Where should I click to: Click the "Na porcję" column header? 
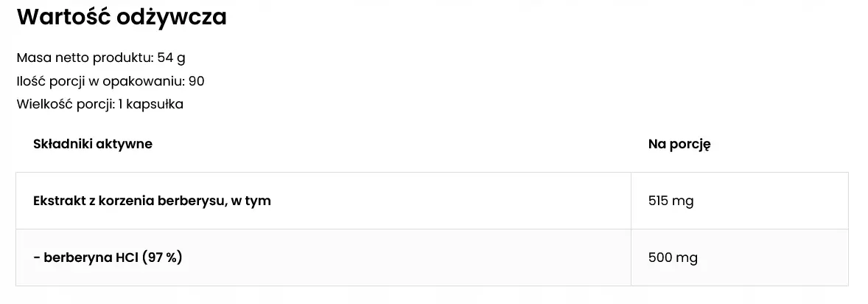(x=679, y=144)
